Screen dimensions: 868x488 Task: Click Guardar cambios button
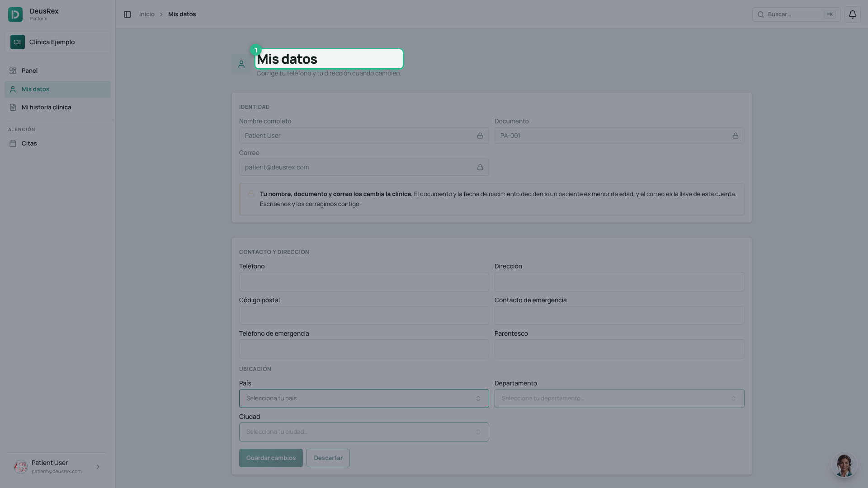(271, 458)
